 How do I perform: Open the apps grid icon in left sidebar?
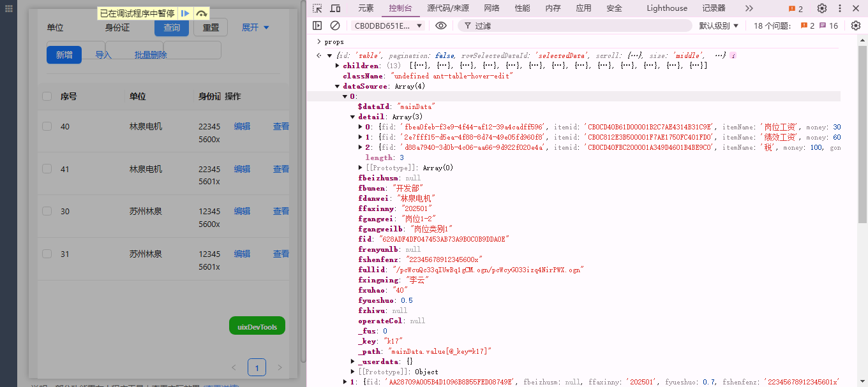coord(9,10)
